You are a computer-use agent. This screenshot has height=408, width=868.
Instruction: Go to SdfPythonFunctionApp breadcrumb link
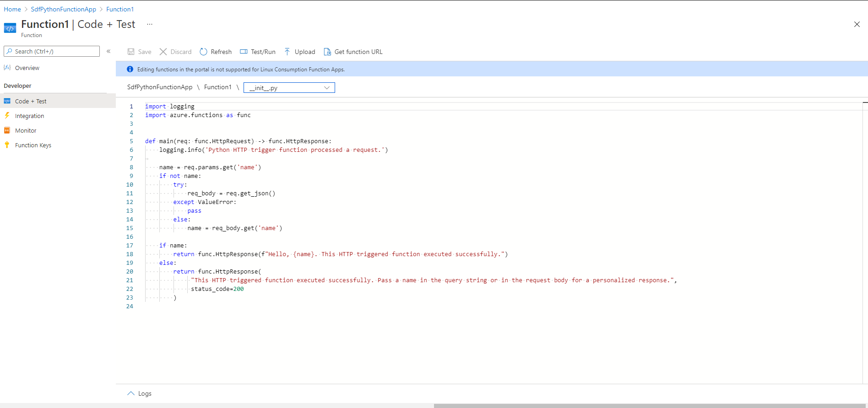point(64,9)
